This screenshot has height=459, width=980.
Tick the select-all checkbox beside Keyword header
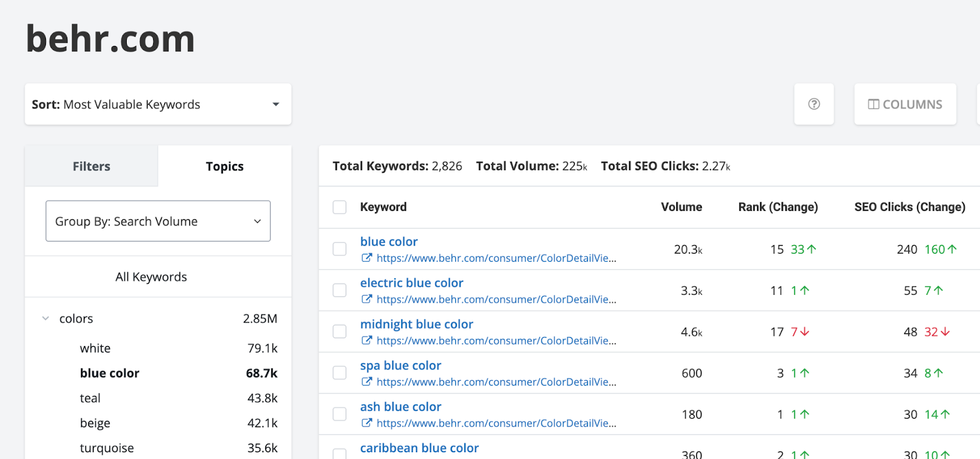pyautogui.click(x=339, y=207)
